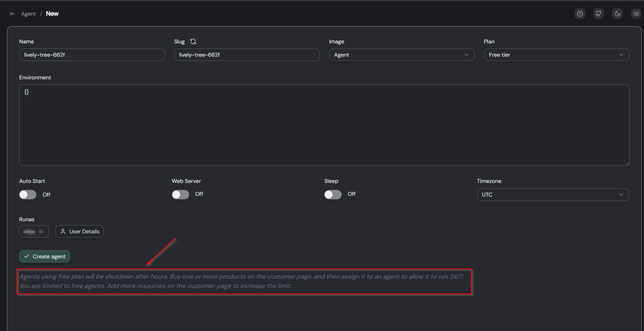Click the person icon in User Details

63,231
